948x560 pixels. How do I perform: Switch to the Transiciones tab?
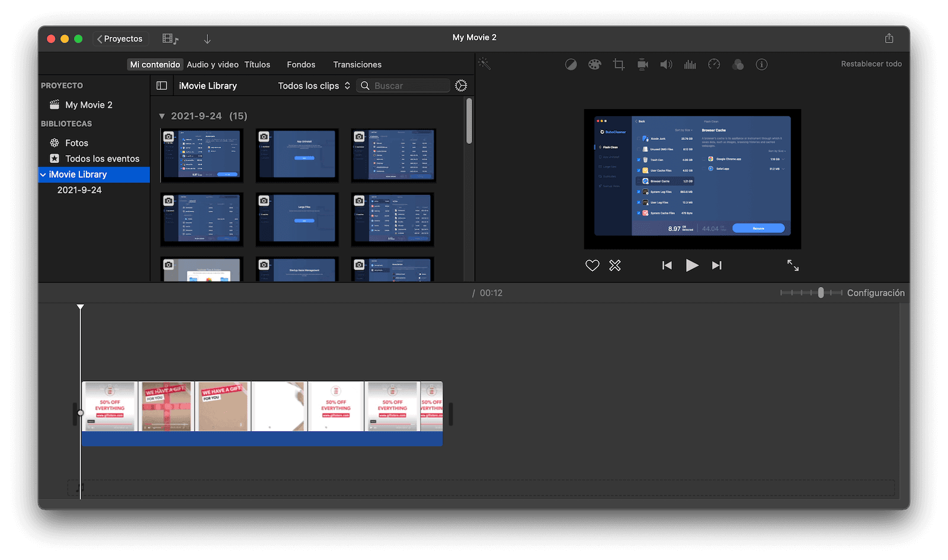click(357, 64)
